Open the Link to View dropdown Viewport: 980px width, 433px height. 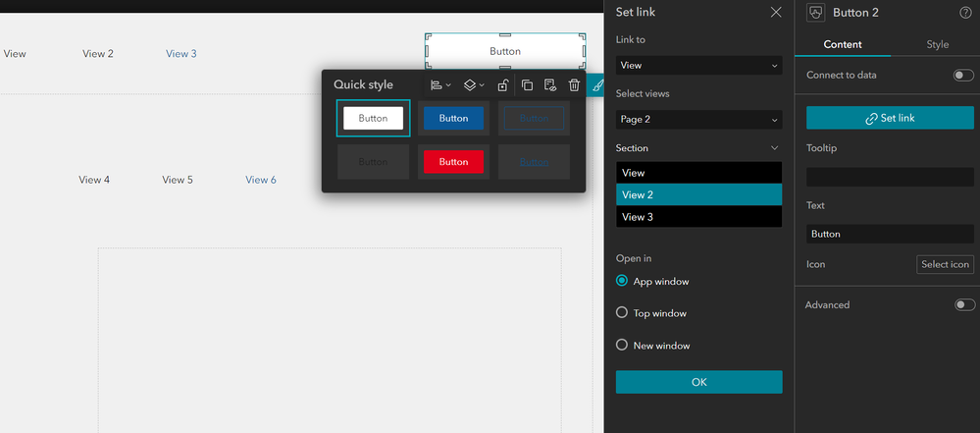698,65
